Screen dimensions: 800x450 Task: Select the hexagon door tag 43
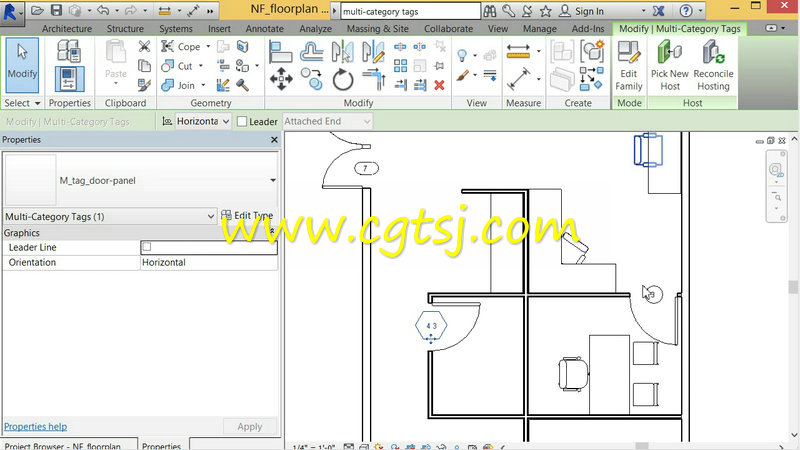click(431, 326)
